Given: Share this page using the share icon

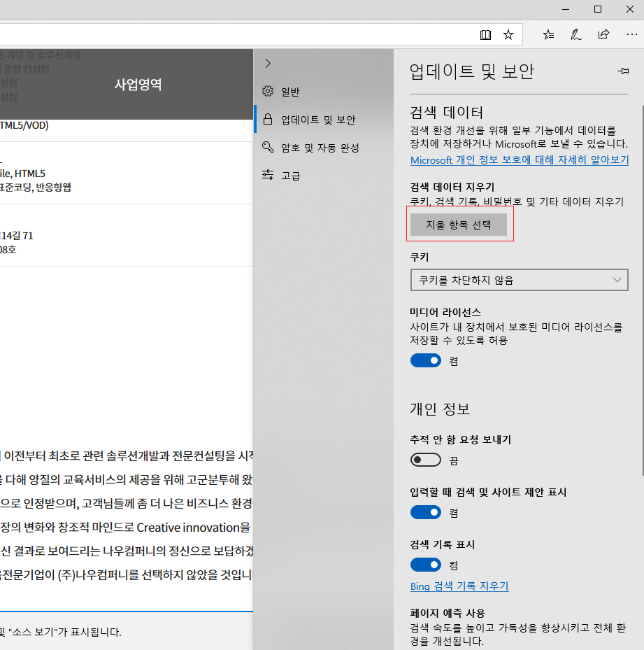Looking at the screenshot, I should click(x=603, y=34).
